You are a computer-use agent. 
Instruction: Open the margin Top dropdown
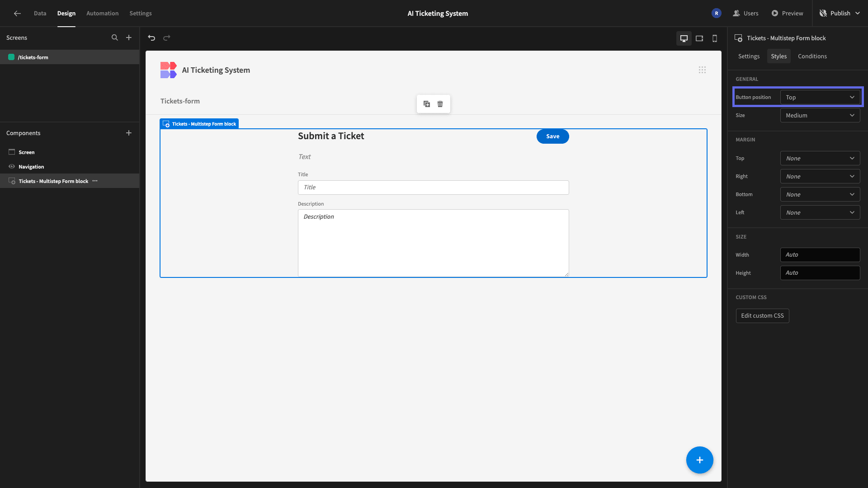tap(820, 158)
